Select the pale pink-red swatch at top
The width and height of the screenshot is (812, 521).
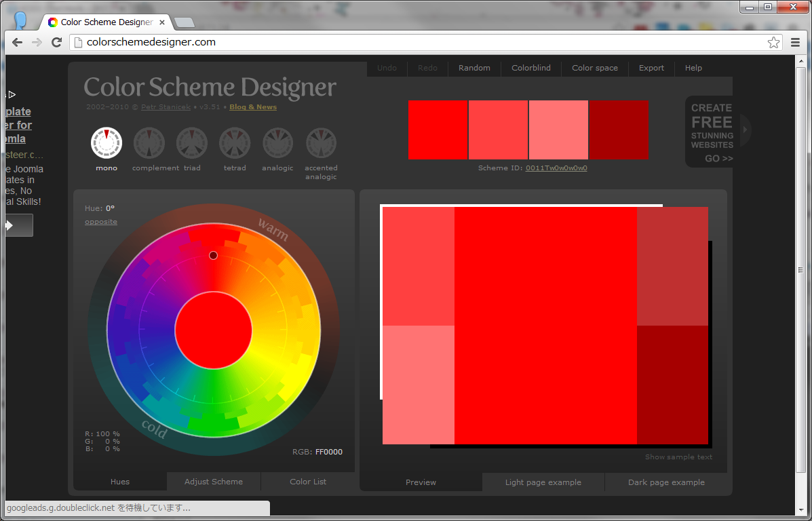coord(558,130)
